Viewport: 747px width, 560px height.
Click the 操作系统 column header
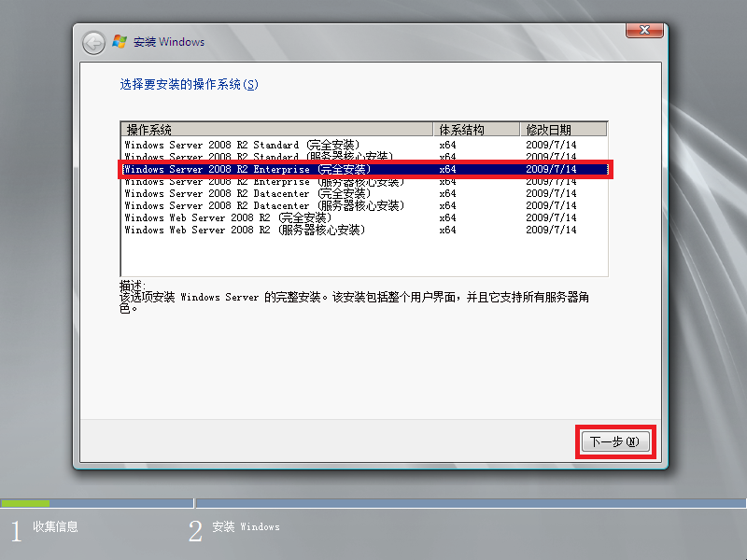point(277,130)
